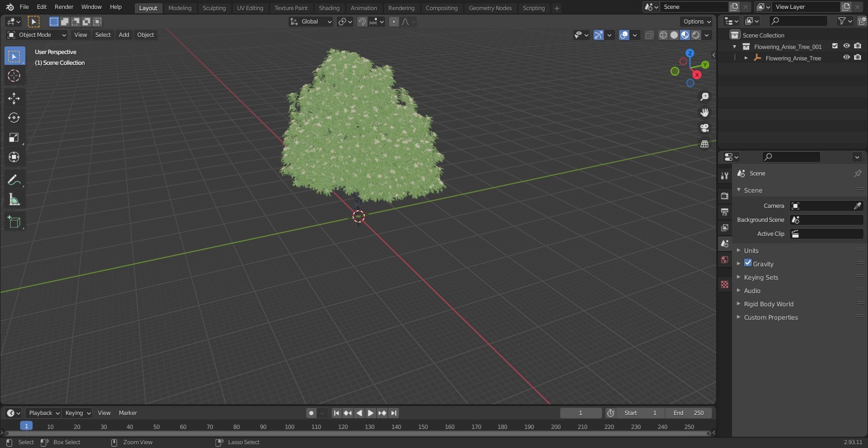This screenshot has width=868, height=448.
Task: Activate the Move tool
Action: click(x=14, y=98)
